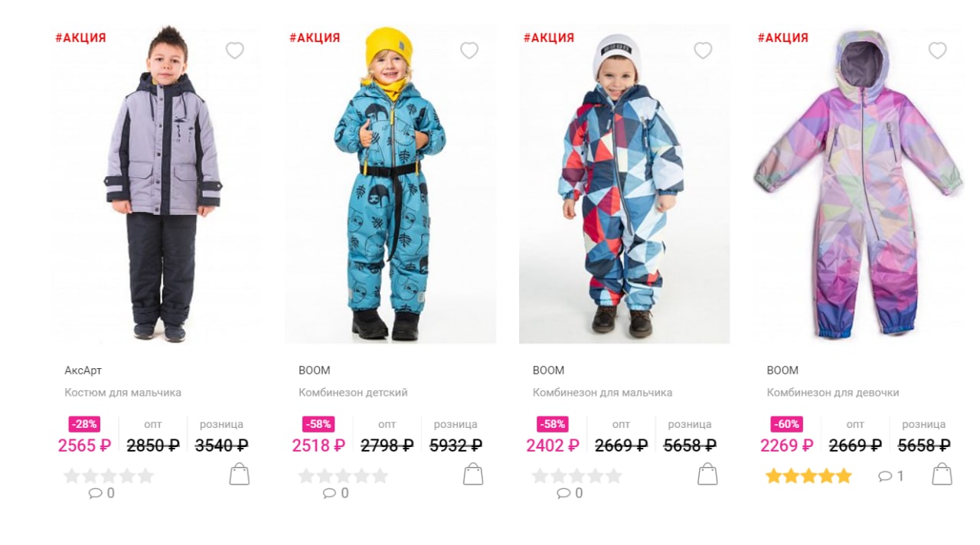Favorite the blue sloth-print BOOM jumpsuit
The image size is (980, 545).
(469, 51)
